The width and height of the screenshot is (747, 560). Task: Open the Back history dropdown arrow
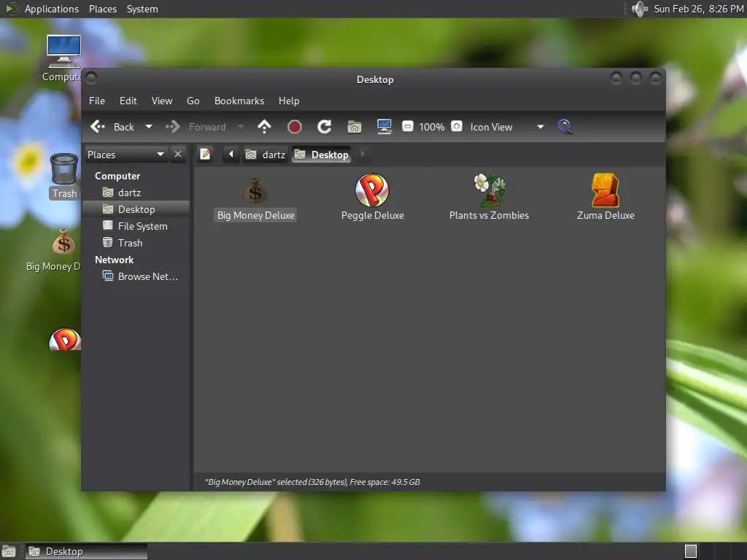(x=149, y=127)
